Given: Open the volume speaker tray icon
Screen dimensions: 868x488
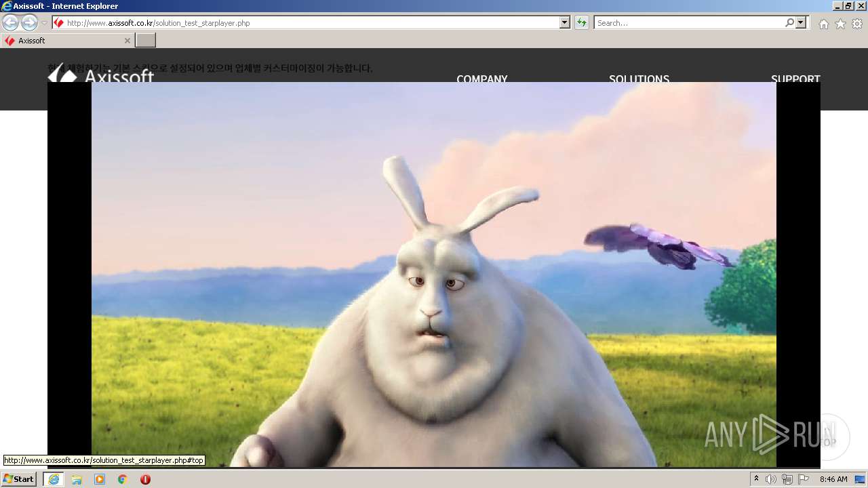Looking at the screenshot, I should (771, 479).
